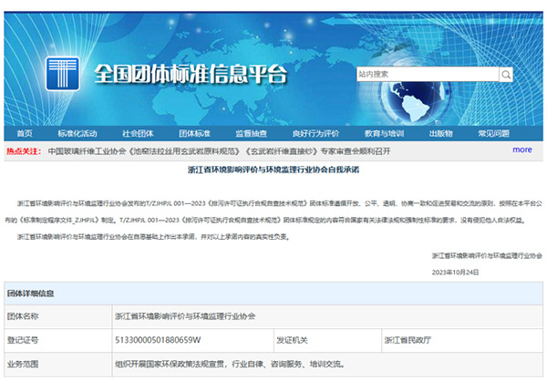Open the 中国玻璃纤维工业协会 news headline
This screenshot has height=392, width=547.
coord(219,151)
